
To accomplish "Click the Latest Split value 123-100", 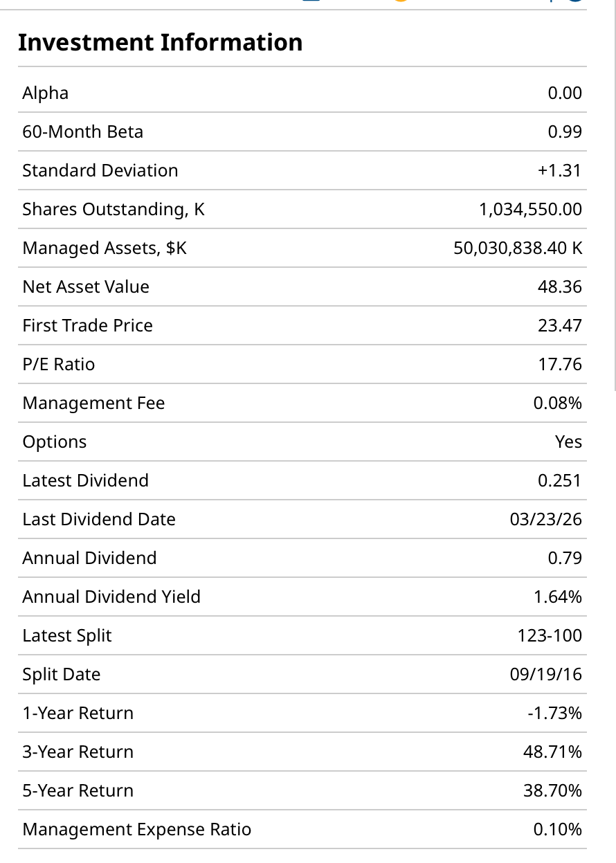I will pyautogui.click(x=550, y=635).
